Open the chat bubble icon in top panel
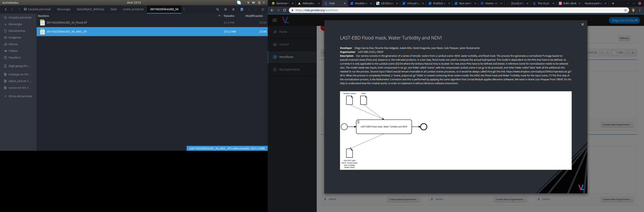The width and height of the screenshot is (644, 212). (x=239, y=3)
